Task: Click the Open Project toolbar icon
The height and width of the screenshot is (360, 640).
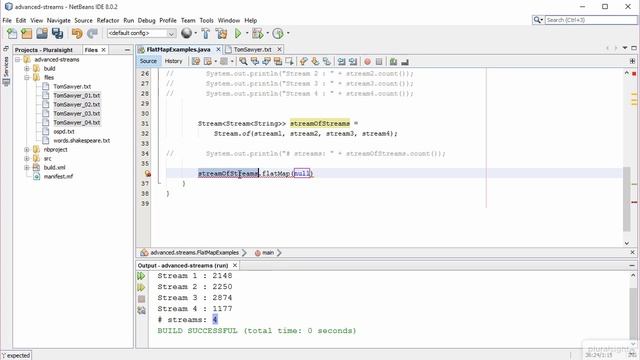Action: [42, 33]
